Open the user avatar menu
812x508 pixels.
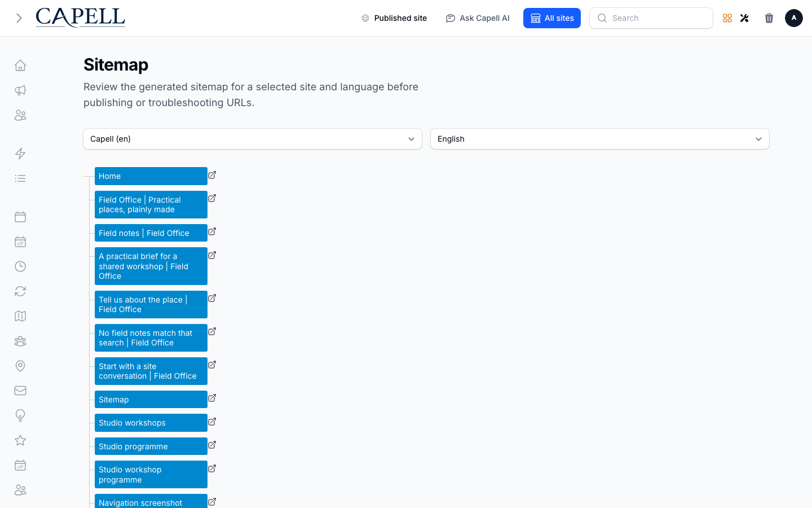[x=794, y=18]
